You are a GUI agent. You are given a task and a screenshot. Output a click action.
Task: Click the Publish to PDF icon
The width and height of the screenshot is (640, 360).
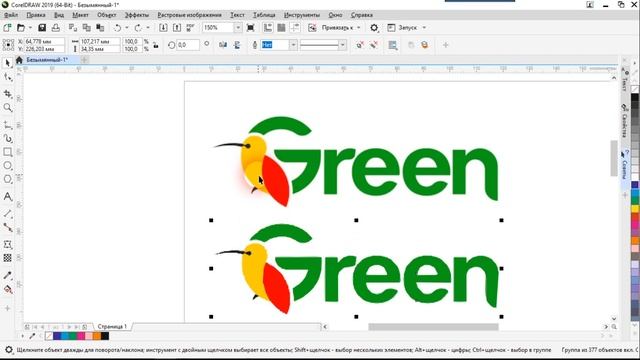pos(191,27)
